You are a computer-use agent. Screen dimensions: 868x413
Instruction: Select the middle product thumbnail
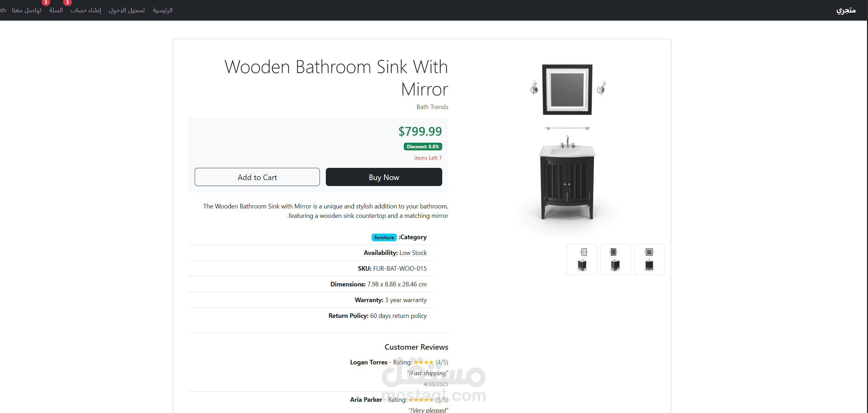coord(615,259)
